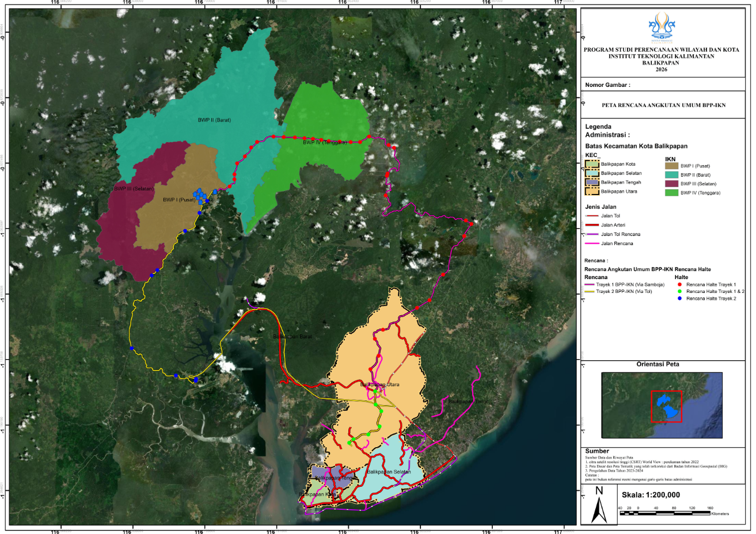Click the 'Balikpapan Utara' label on the map
The image size is (756, 534).
tap(379, 384)
